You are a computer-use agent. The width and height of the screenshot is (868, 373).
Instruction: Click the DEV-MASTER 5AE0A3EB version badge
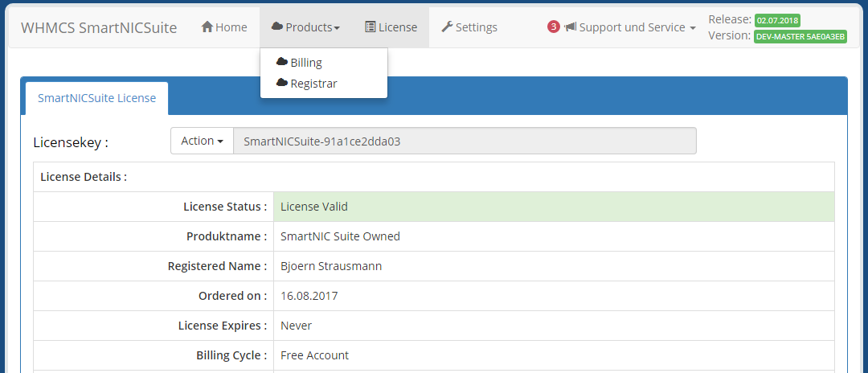tap(800, 37)
